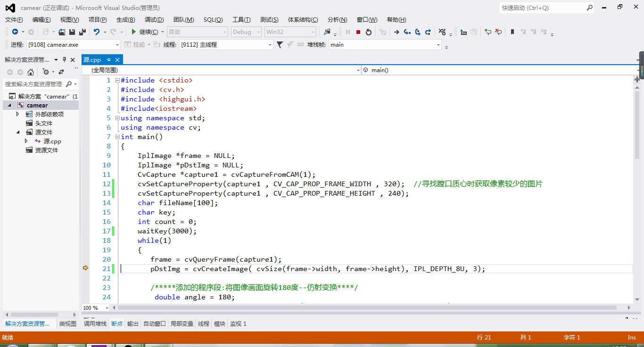Click the editor vertical scrollbar
The height and width of the screenshot is (347, 644).
pos(637,124)
